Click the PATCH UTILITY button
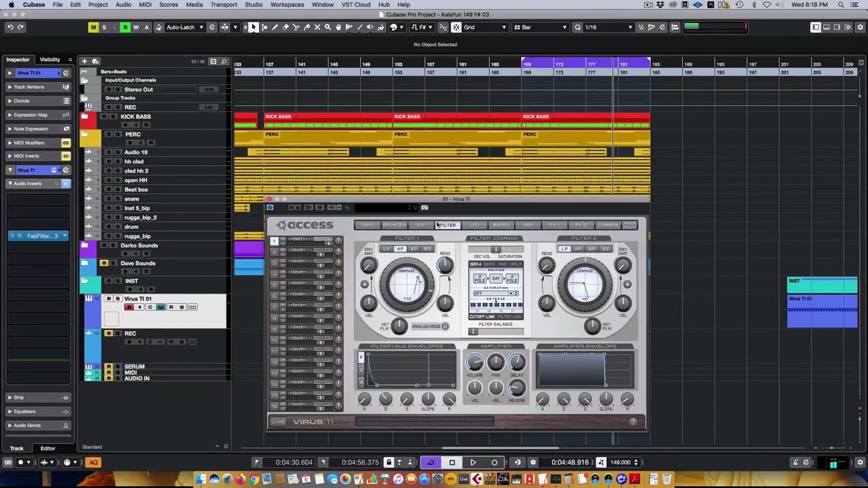The width and height of the screenshot is (868, 488). tap(630, 224)
